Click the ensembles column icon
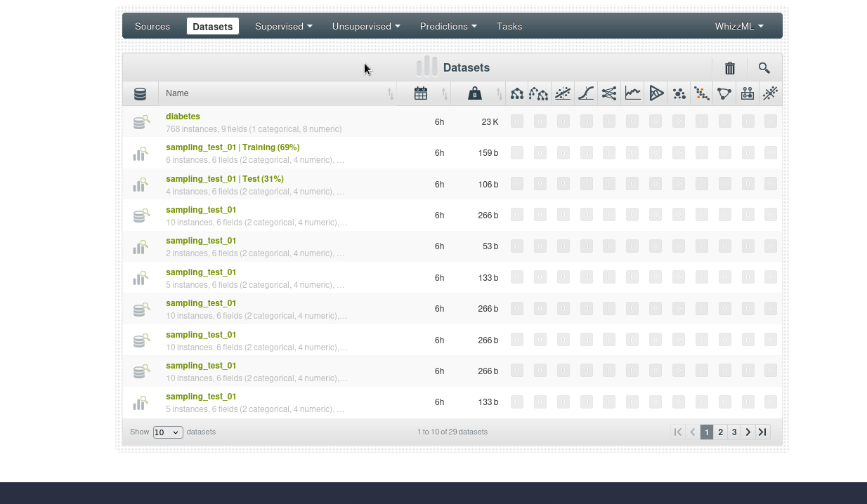Screen dimensions: 867x504 click(x=539, y=93)
